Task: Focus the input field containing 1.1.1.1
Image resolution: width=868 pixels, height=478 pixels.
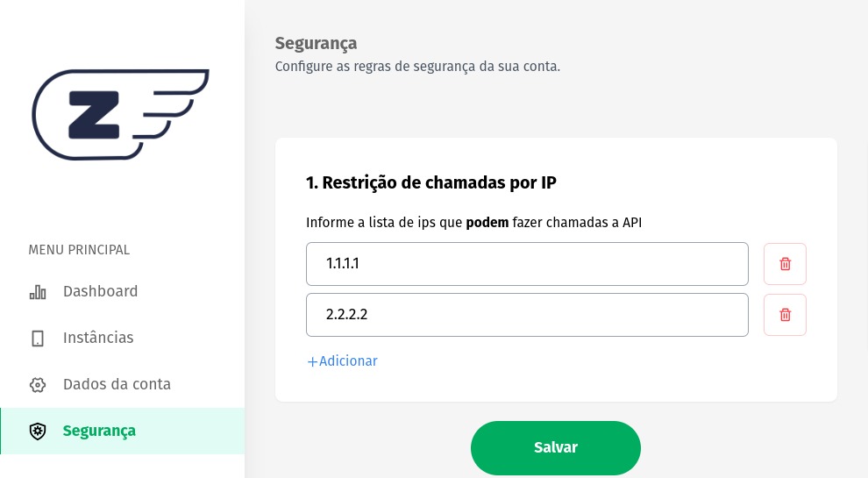Action: (527, 264)
